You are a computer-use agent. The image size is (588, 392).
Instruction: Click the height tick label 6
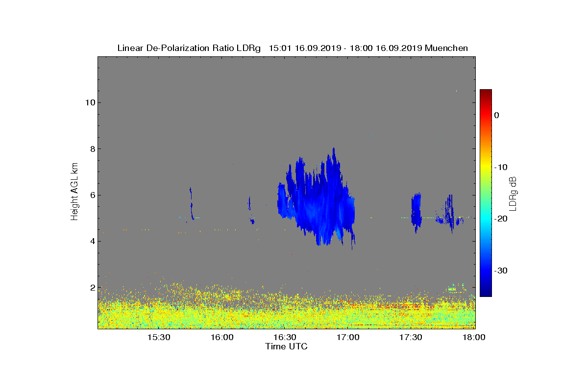[92, 195]
